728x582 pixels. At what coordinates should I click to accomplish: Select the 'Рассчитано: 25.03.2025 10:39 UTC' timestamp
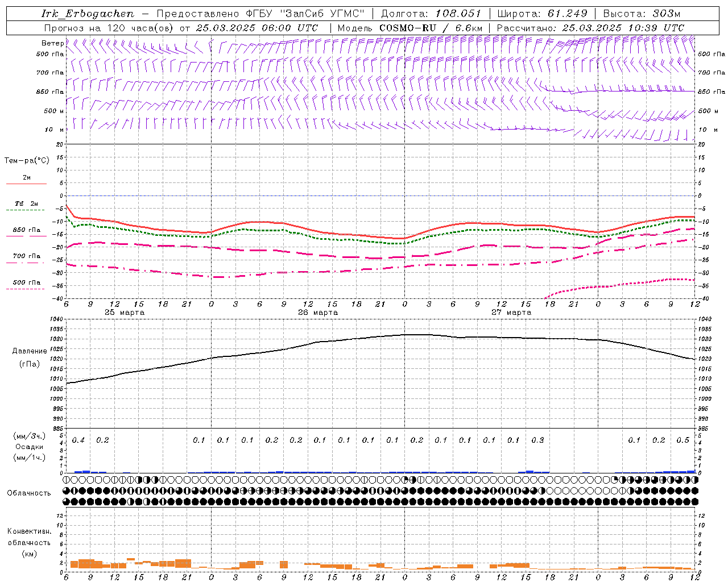(590, 28)
